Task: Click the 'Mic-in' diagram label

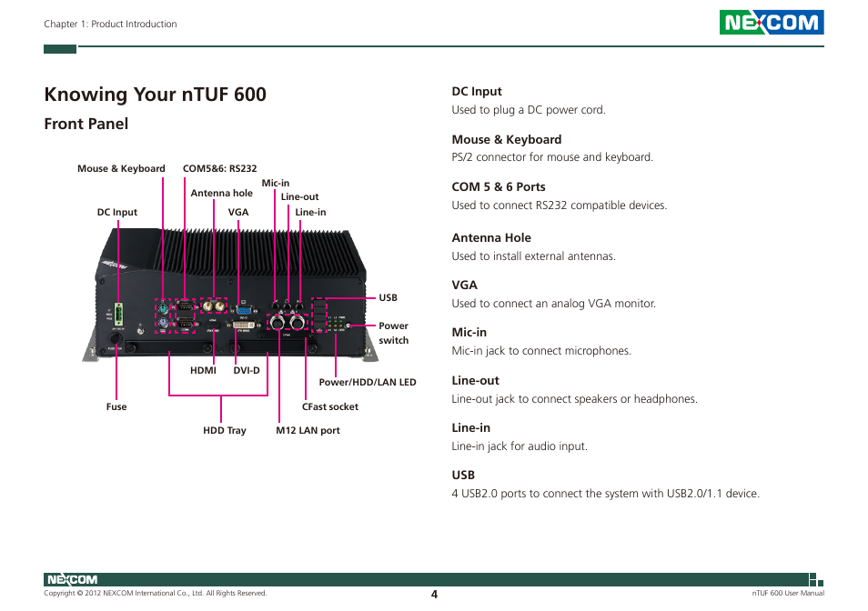Action: pos(275,183)
